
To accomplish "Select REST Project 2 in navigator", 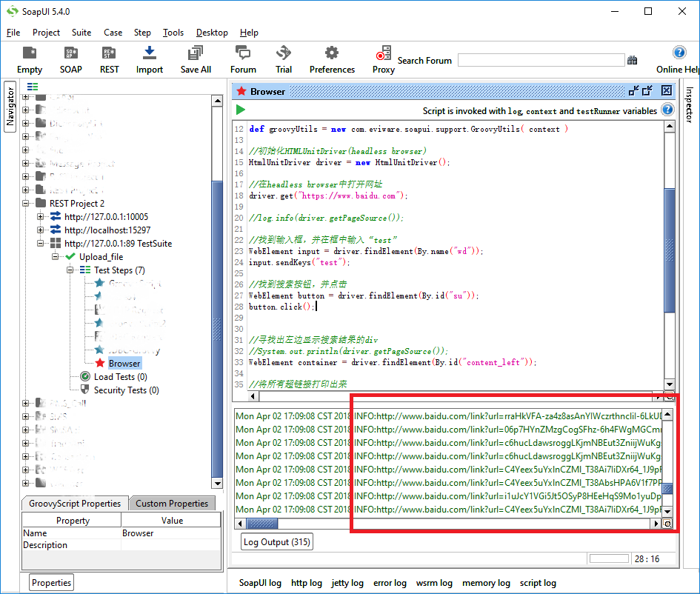I will pos(77,204).
